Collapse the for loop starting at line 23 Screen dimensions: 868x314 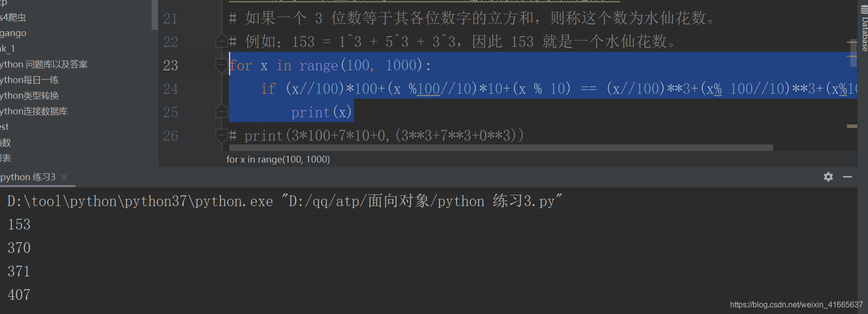[222, 65]
